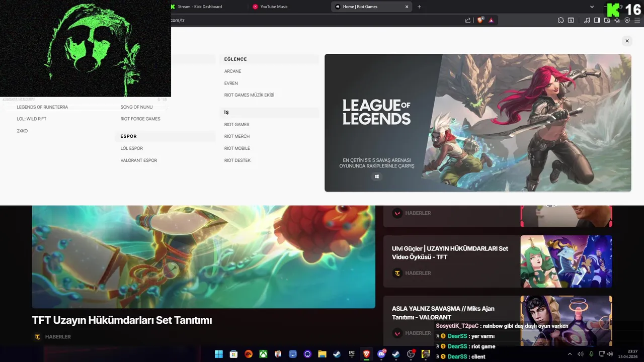644x362 pixels.
Task: Open Brave Shields icon in address bar
Action: (x=480, y=20)
